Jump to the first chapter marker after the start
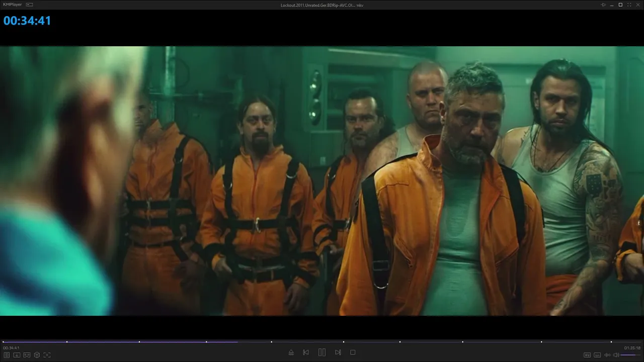 (x=66, y=342)
